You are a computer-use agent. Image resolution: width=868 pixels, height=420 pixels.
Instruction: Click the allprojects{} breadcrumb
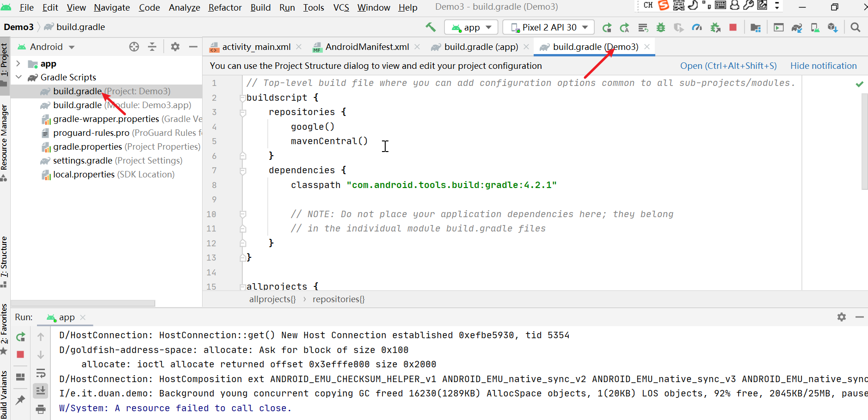click(x=272, y=299)
